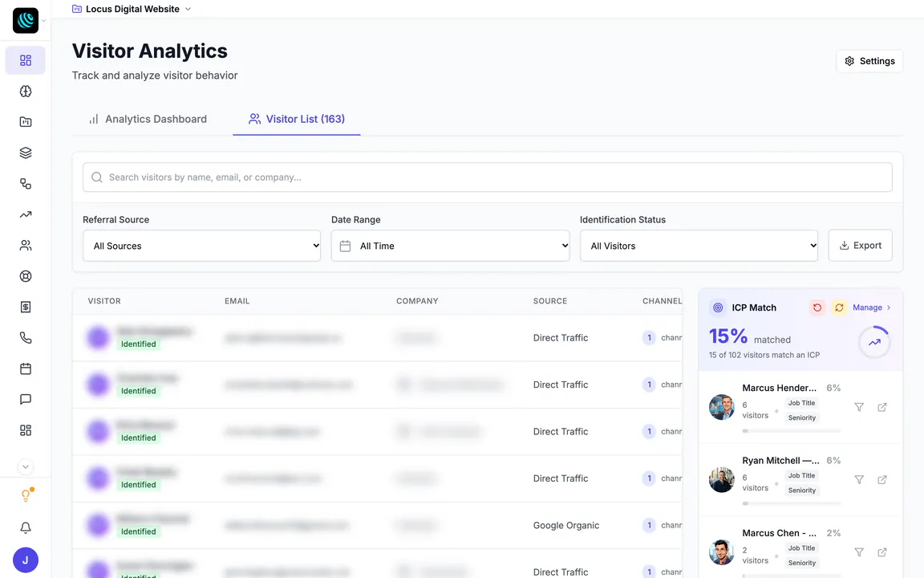Viewport: 924px width, 578px height.
Task: Open the phone calls icon in sidebar
Action: [x=26, y=338]
